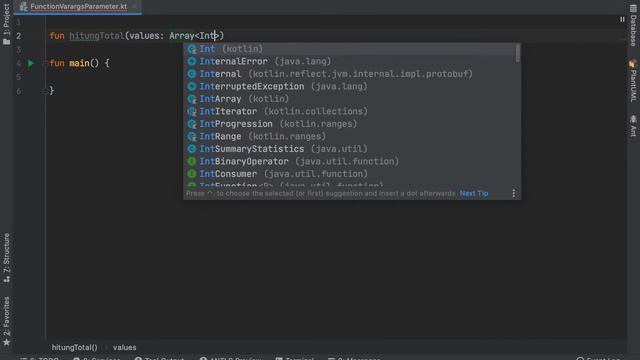Image resolution: width=640 pixels, height=360 pixels.
Task: Click class icon beside Int suggestion
Action: tap(192, 49)
